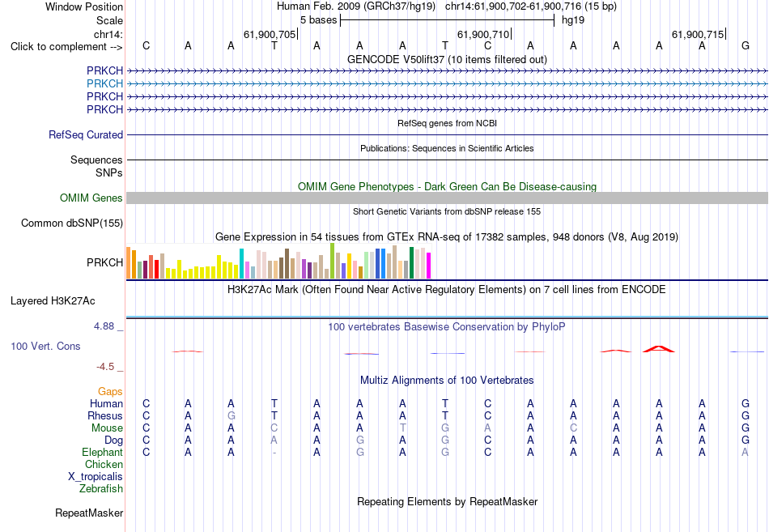Click the magenta last bar in GTEx chart
Screen dimensions: 769x532
[x=429, y=266]
